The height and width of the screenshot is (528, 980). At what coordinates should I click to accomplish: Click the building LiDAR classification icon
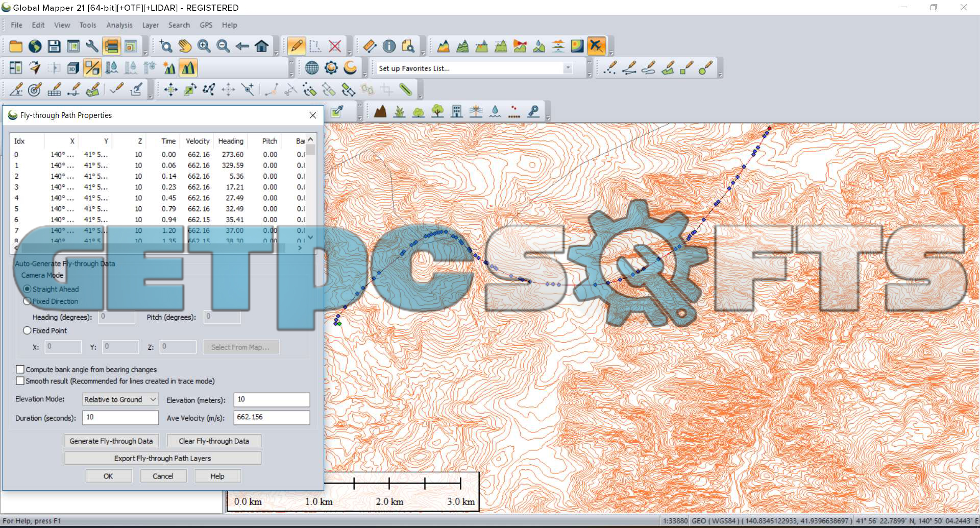(x=457, y=111)
